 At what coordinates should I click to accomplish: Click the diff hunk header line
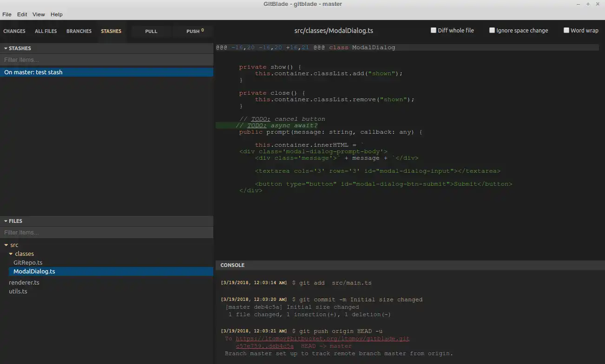pos(407,47)
